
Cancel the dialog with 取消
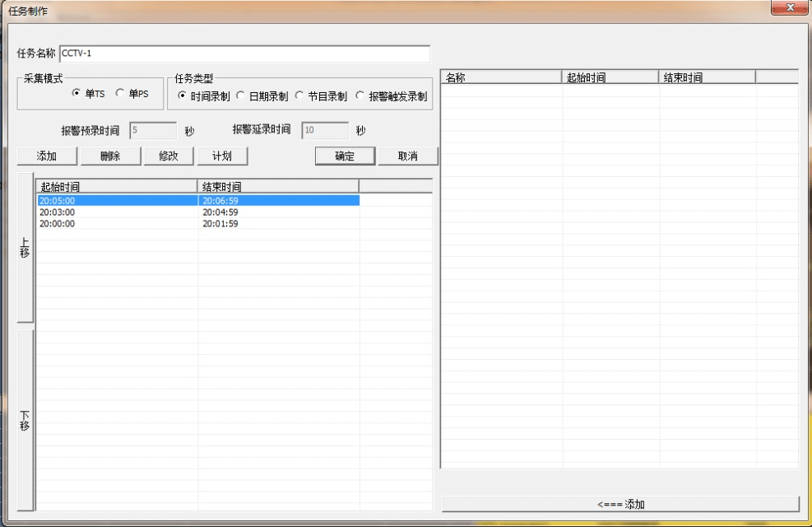(407, 156)
